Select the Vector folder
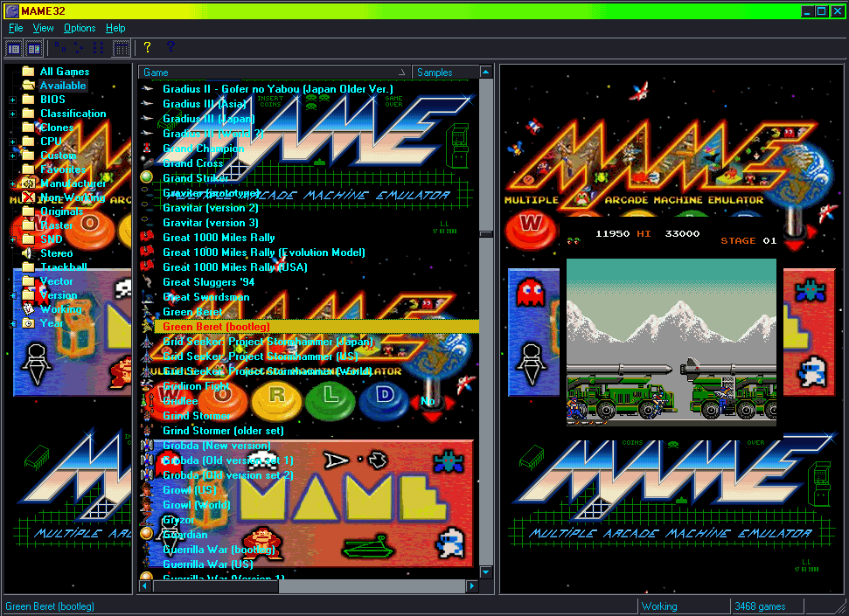The image size is (849, 616). (56, 281)
